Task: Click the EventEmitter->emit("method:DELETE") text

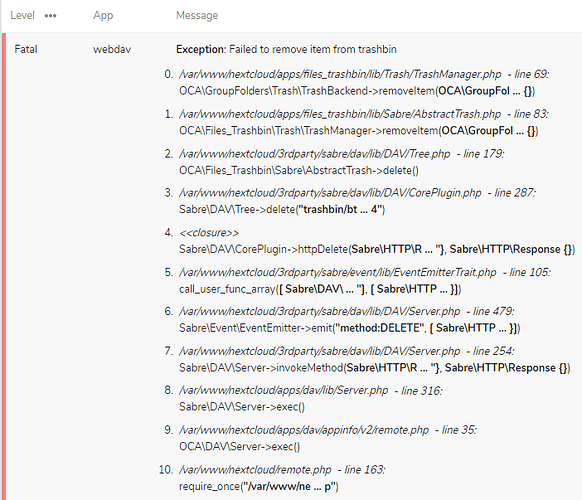Action: (x=350, y=328)
